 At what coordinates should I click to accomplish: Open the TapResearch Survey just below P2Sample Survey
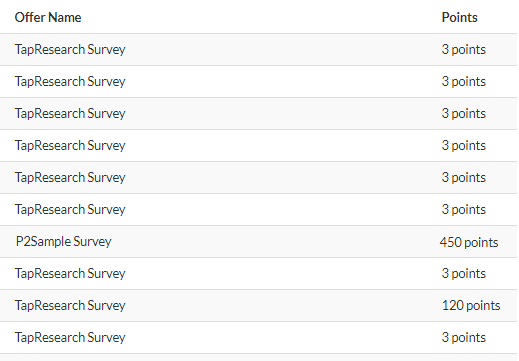pos(70,273)
